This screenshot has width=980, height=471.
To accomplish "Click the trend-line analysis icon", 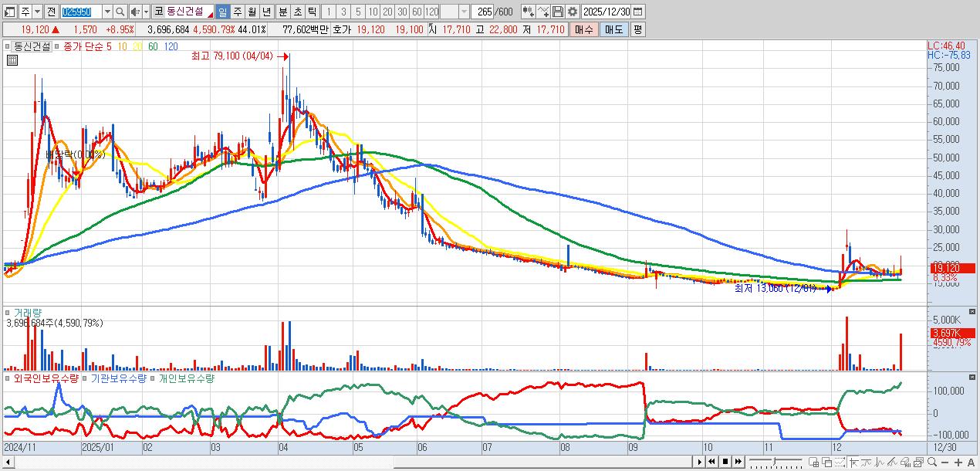I will (x=893, y=462).
